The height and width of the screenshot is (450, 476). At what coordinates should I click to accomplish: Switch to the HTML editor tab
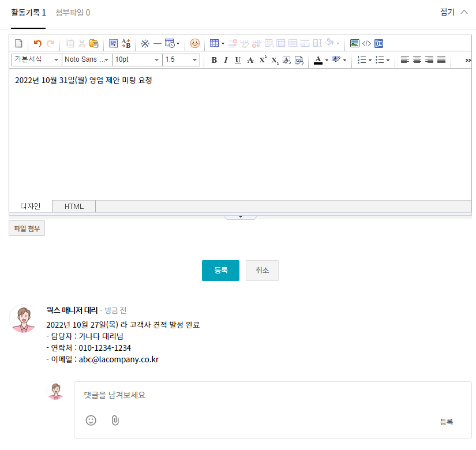point(74,207)
